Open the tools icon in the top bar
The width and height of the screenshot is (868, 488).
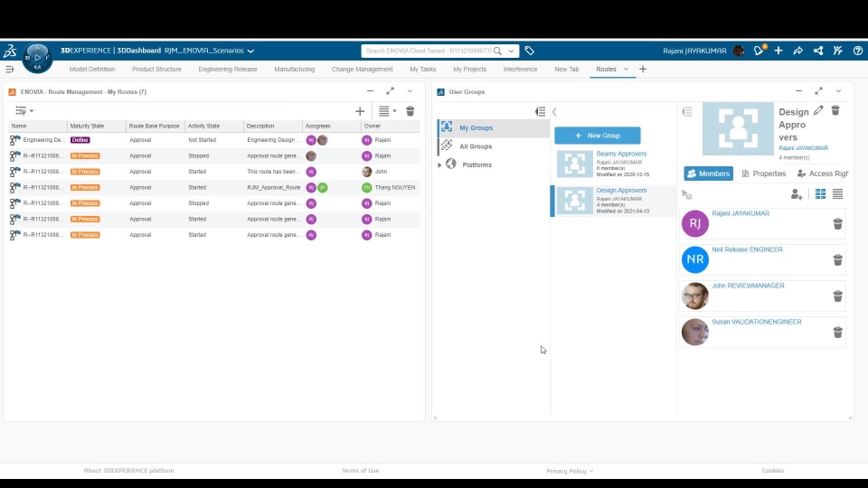[x=837, y=51]
